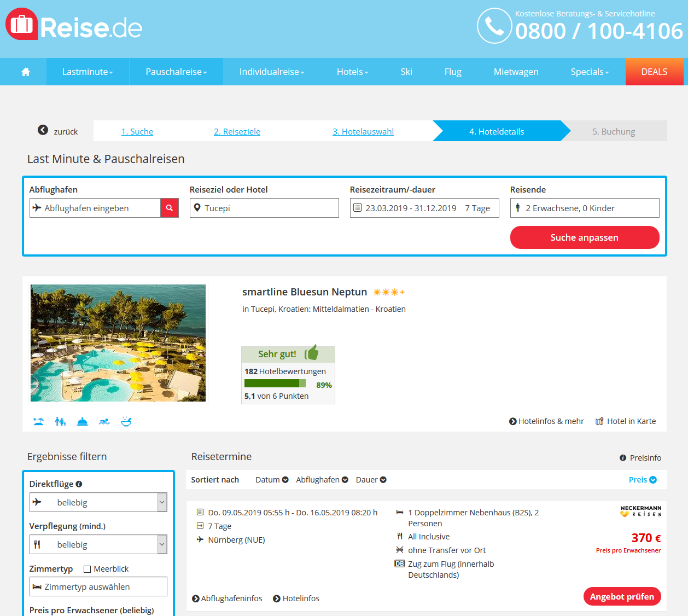The width and height of the screenshot is (688, 616).
Task: Sort results by Dauer
Action: pos(371,480)
